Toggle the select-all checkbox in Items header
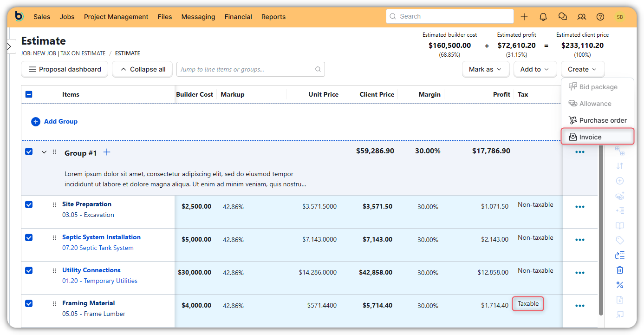The width and height of the screenshot is (644, 335). click(x=29, y=94)
